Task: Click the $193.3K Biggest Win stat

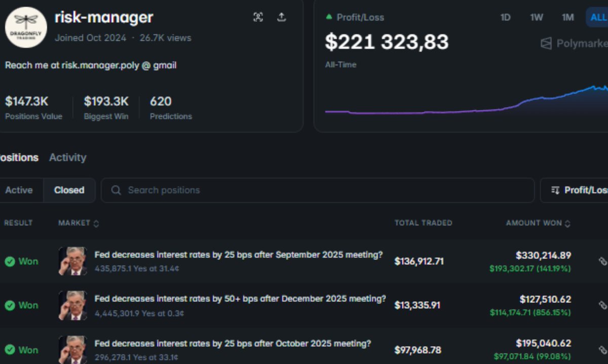Action: coord(106,107)
